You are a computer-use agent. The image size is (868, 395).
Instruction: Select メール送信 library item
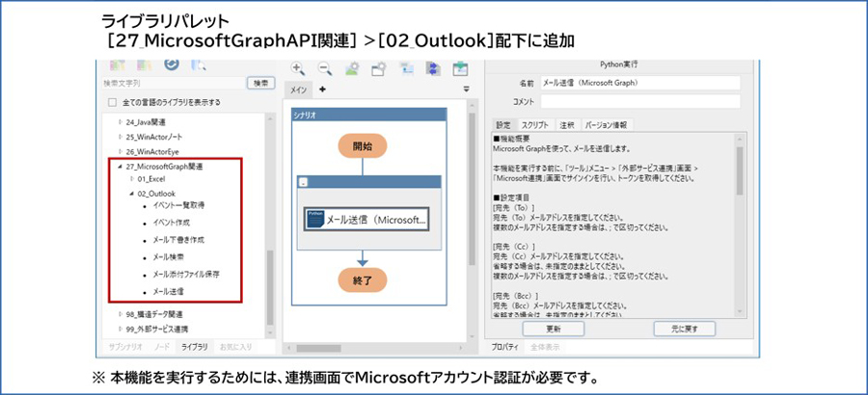[x=168, y=291]
